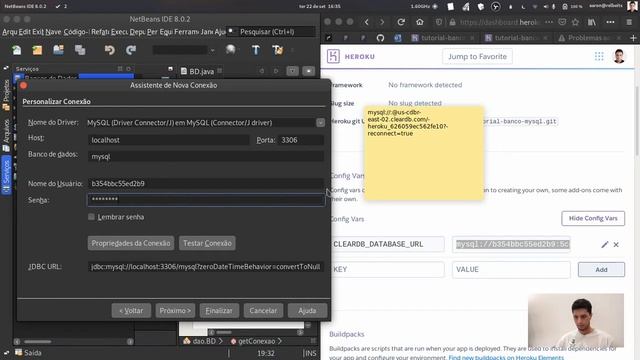Open the page actions ellipsis in address bar

click(549, 22)
